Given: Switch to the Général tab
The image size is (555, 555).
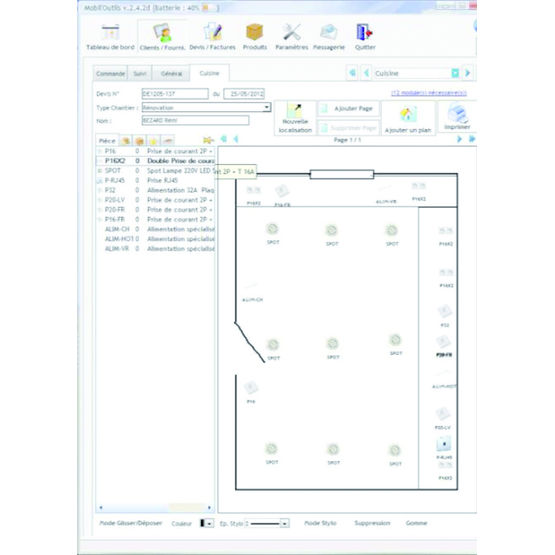Looking at the screenshot, I should coord(171,73).
